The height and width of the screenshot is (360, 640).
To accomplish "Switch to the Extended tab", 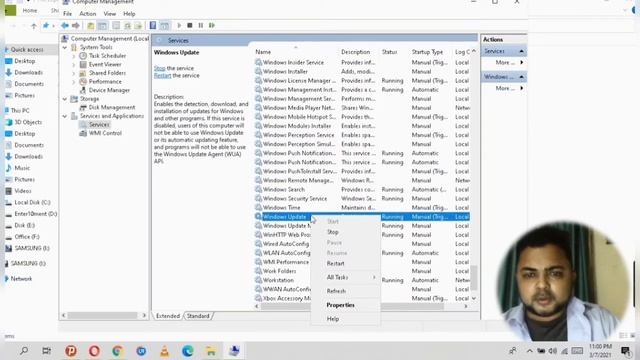I will click(x=168, y=316).
